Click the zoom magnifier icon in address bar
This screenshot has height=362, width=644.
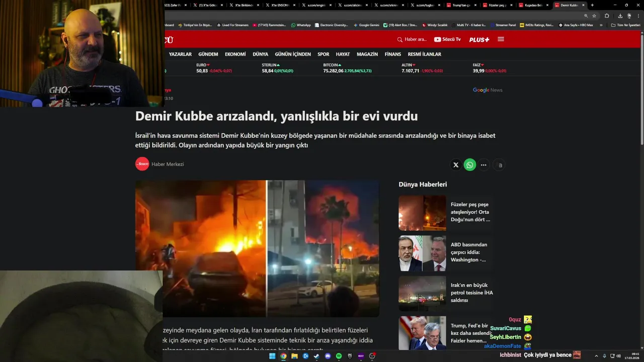586,16
